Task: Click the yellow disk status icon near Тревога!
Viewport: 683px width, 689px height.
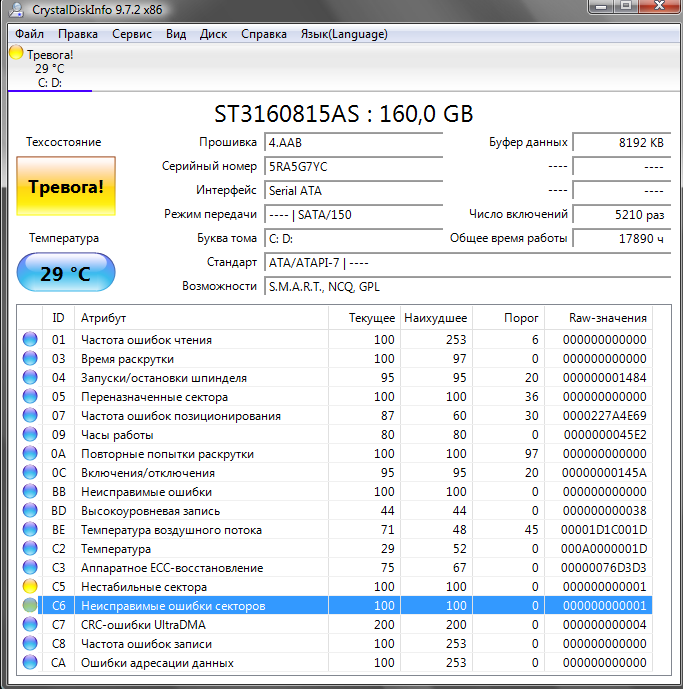Action: [16, 52]
